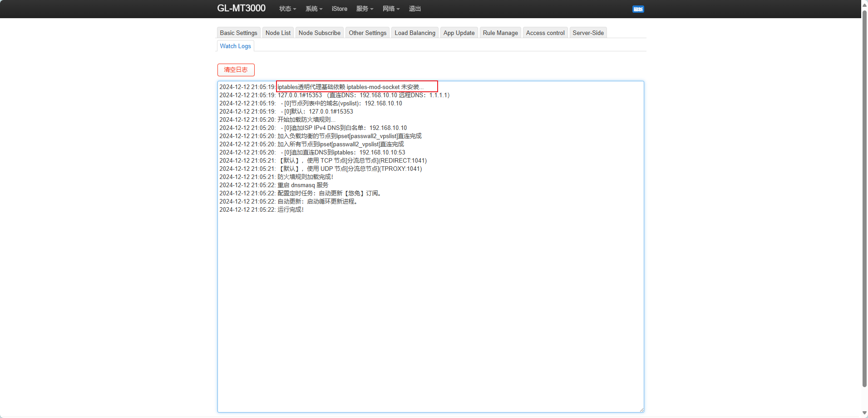
Task: Expand the 系统 menu
Action: (x=314, y=9)
